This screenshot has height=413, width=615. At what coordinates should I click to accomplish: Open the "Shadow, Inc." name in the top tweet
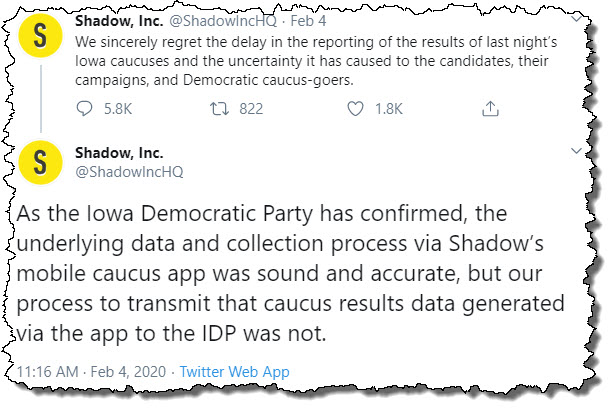[115, 21]
